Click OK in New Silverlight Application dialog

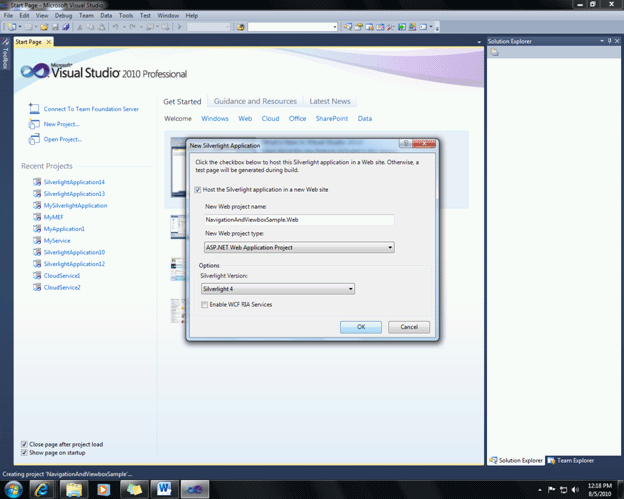[361, 327]
